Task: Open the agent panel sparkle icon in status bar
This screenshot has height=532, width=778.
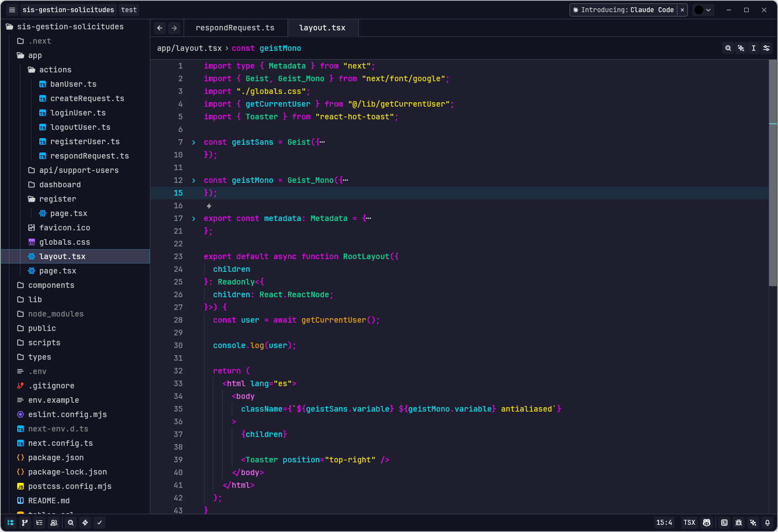Action: point(753,523)
